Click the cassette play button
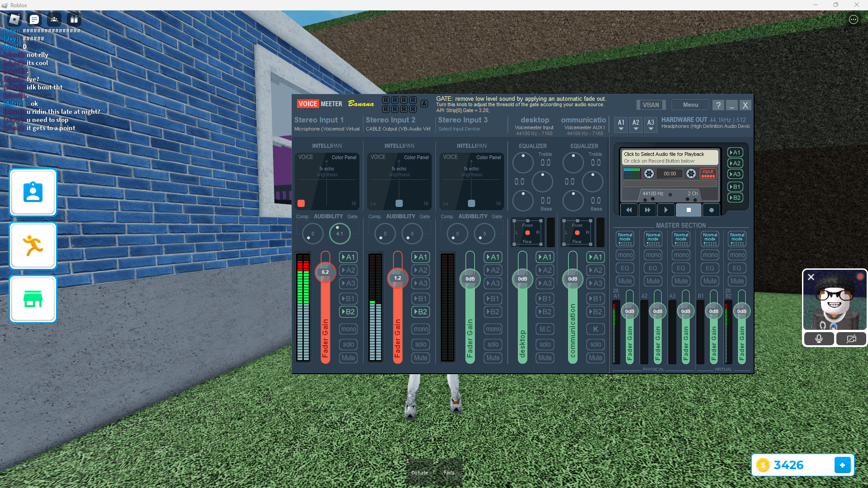Viewport: 868px width, 488px height. pyautogui.click(x=665, y=210)
